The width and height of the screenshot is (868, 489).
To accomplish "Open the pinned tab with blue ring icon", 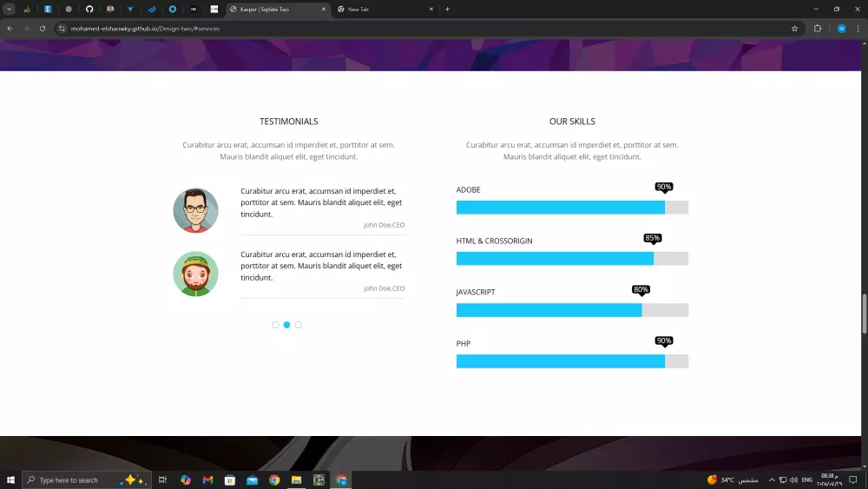I will [172, 9].
